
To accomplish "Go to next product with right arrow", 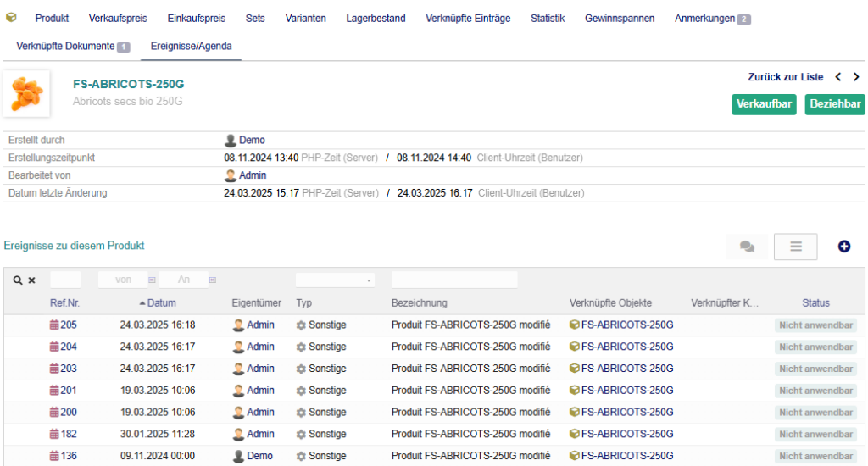I will [x=856, y=77].
